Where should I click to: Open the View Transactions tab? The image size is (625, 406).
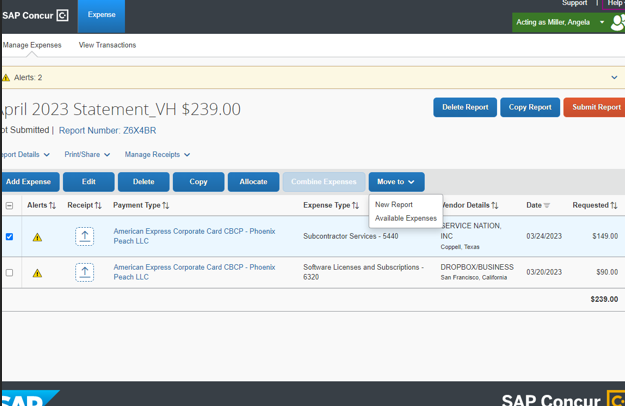click(x=107, y=45)
